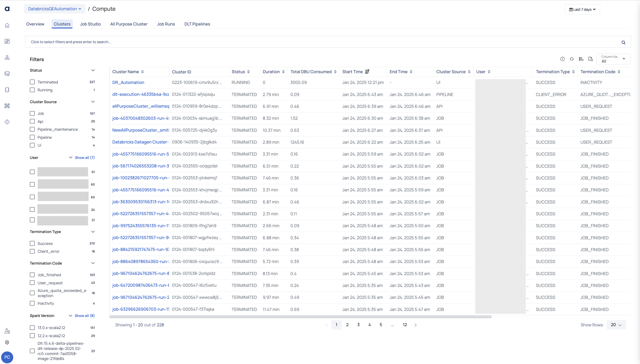This screenshot has width=640, height=364.
Task: Check the Ui cluster source filter
Action: pos(32,145)
